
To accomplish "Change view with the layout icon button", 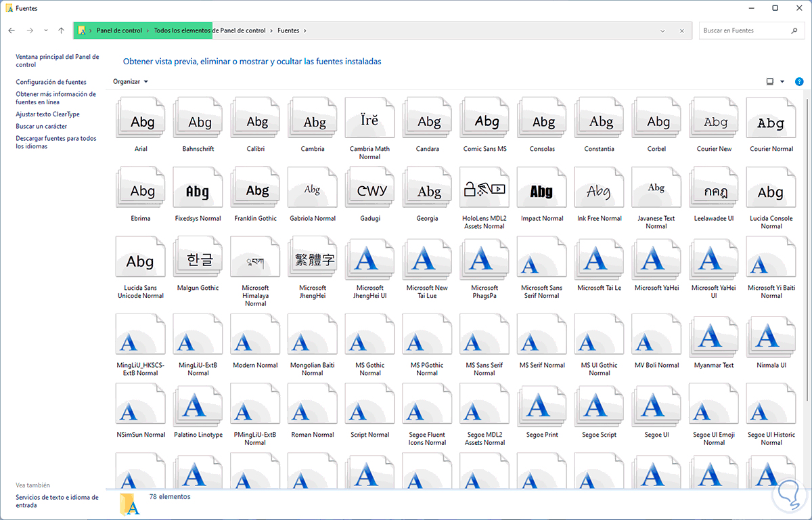I will point(770,82).
